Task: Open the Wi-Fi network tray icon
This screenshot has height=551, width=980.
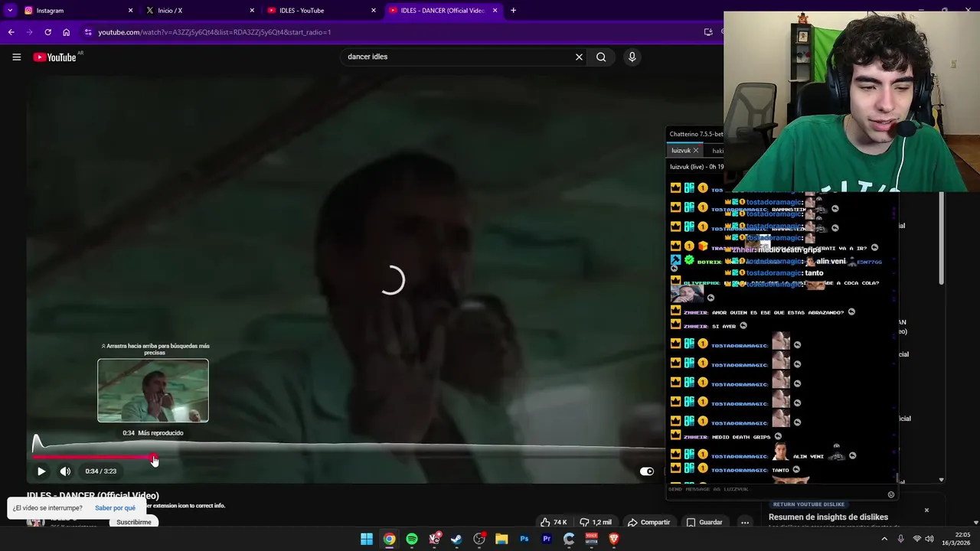Action: (916, 539)
